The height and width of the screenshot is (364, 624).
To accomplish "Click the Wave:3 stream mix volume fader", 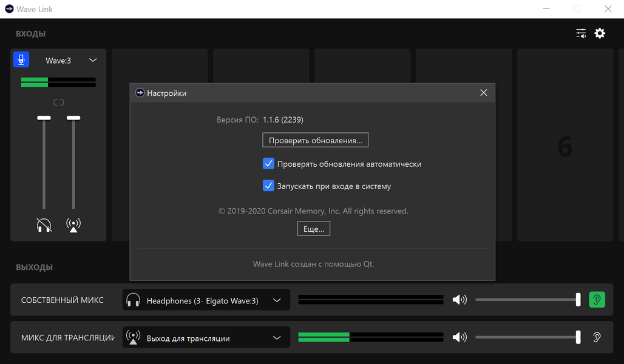I will (x=73, y=118).
